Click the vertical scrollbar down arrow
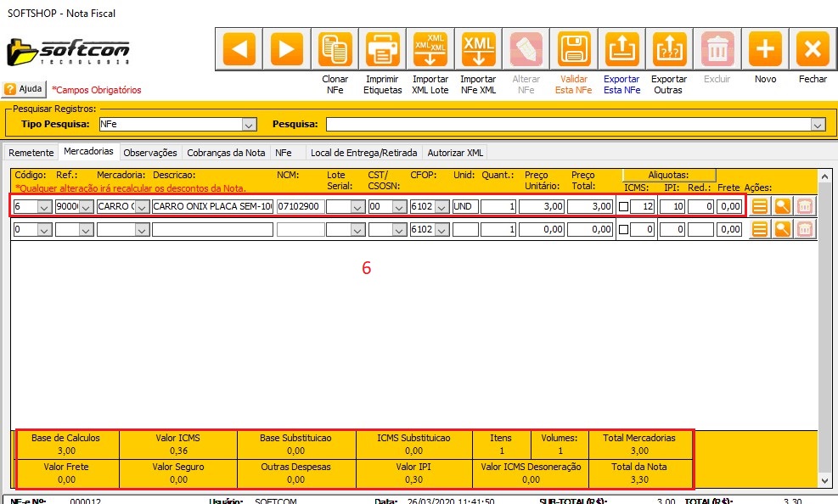Image resolution: width=838 pixels, height=504 pixels. coord(824,480)
